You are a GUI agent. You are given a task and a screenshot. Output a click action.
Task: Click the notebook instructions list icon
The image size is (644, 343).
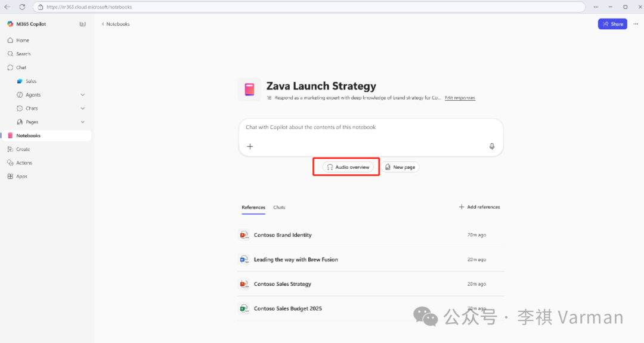270,98
